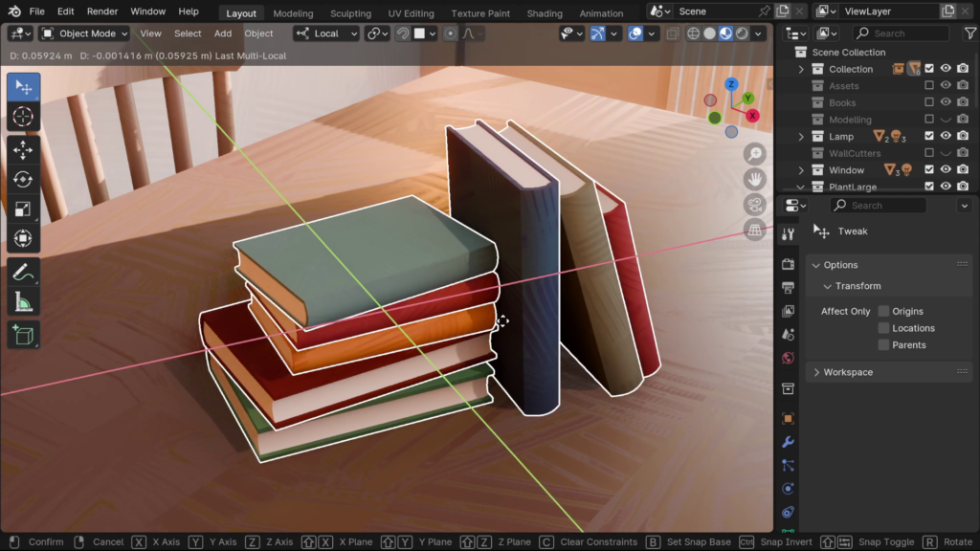Select the Add Cube tool
This screenshot has height=551, width=980.
pos(23,335)
